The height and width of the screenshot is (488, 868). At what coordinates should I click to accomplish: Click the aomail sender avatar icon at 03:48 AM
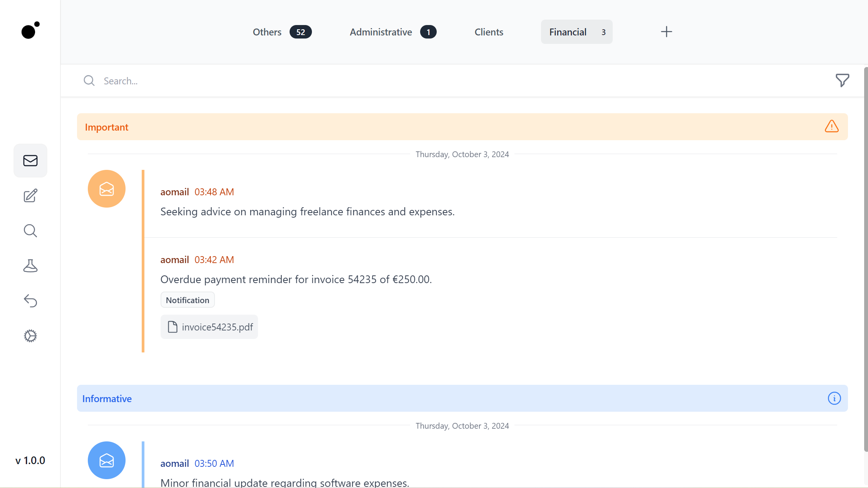pos(107,188)
